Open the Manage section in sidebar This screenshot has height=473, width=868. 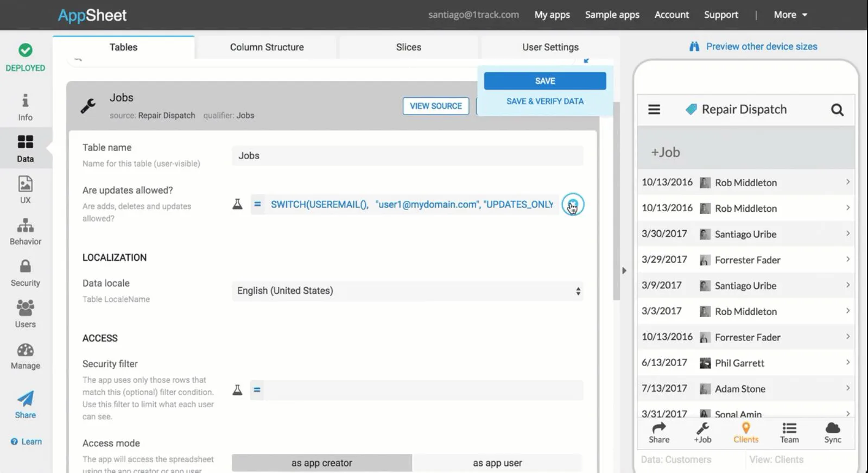coord(25,356)
